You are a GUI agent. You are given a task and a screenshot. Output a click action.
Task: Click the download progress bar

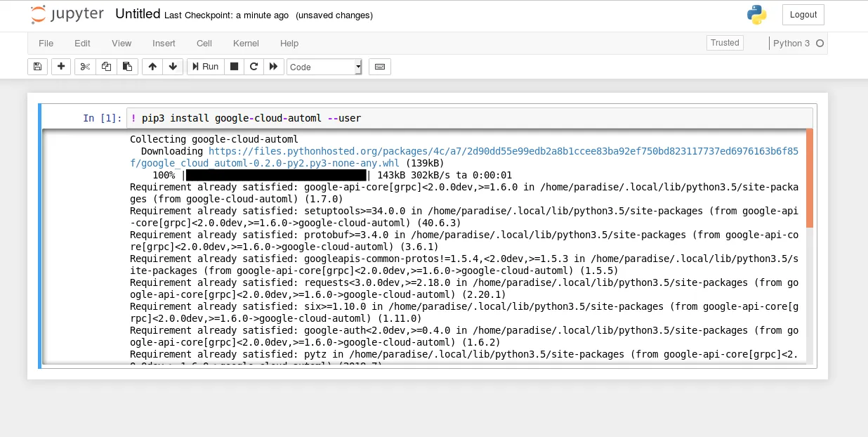point(276,175)
